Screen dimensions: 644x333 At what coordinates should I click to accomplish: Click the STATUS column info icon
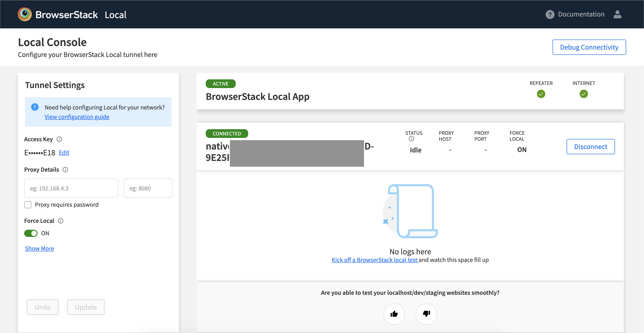tap(411, 139)
